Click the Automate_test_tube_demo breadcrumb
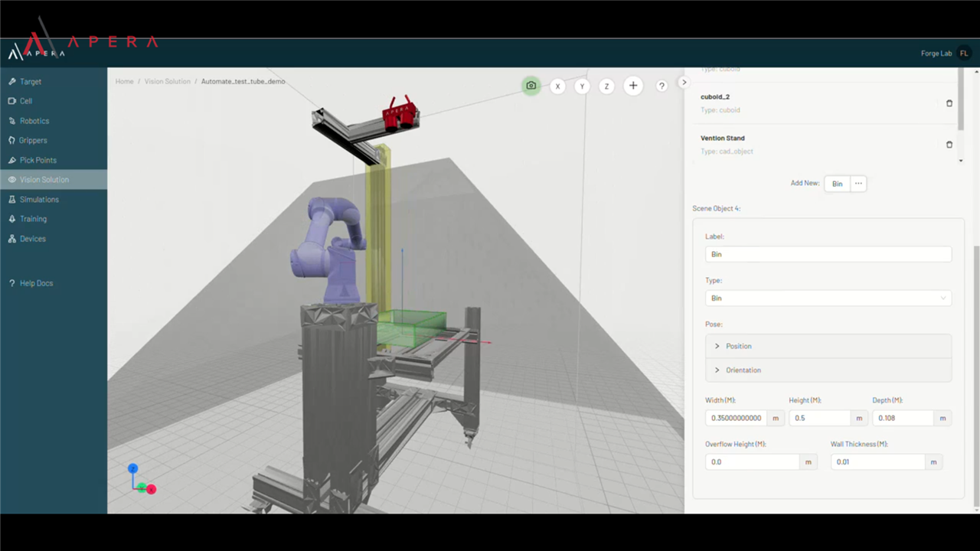Viewport: 980px width, 551px height. (243, 81)
